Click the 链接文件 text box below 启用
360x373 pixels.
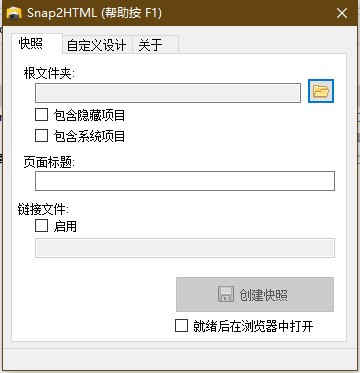(x=185, y=248)
